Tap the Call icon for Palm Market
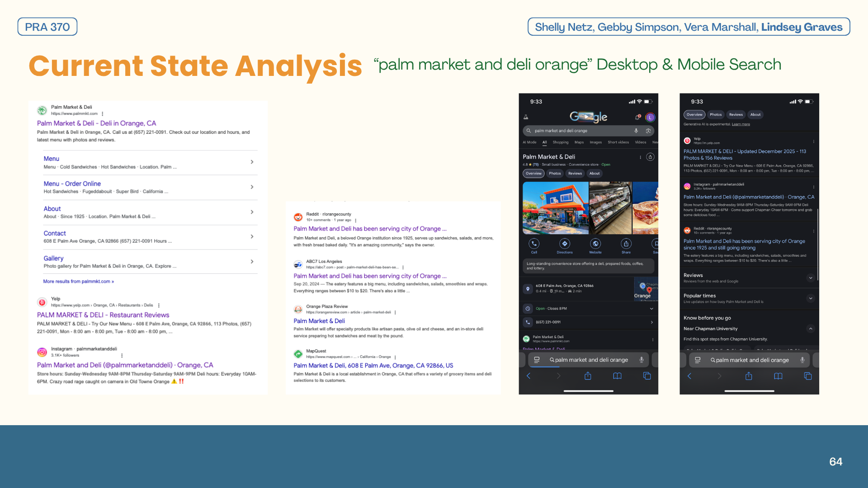Screen dimensions: 868x488 click(534, 244)
